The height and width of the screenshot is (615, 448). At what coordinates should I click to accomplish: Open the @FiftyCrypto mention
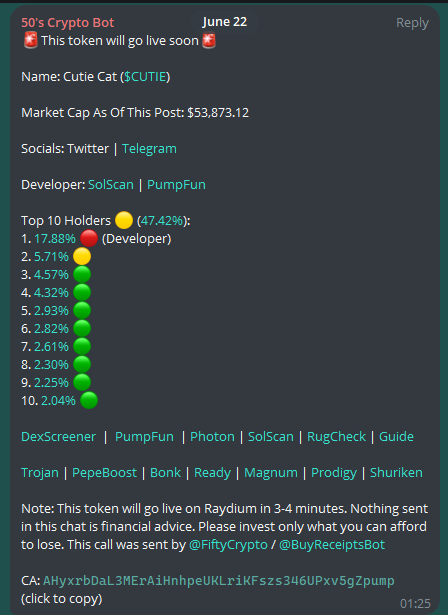pos(228,545)
